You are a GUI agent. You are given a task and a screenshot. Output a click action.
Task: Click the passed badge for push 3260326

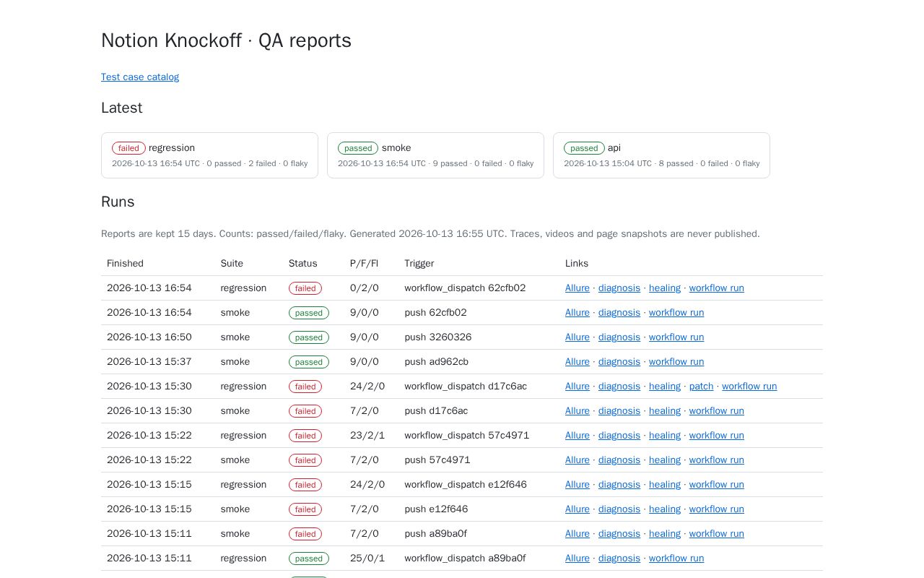pyautogui.click(x=309, y=337)
